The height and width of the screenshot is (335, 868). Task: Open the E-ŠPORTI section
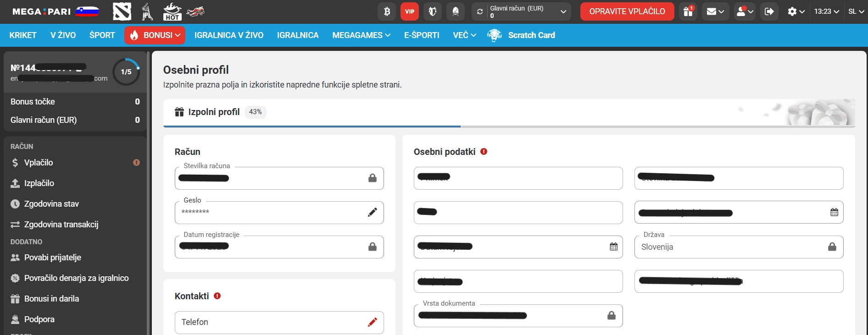422,35
